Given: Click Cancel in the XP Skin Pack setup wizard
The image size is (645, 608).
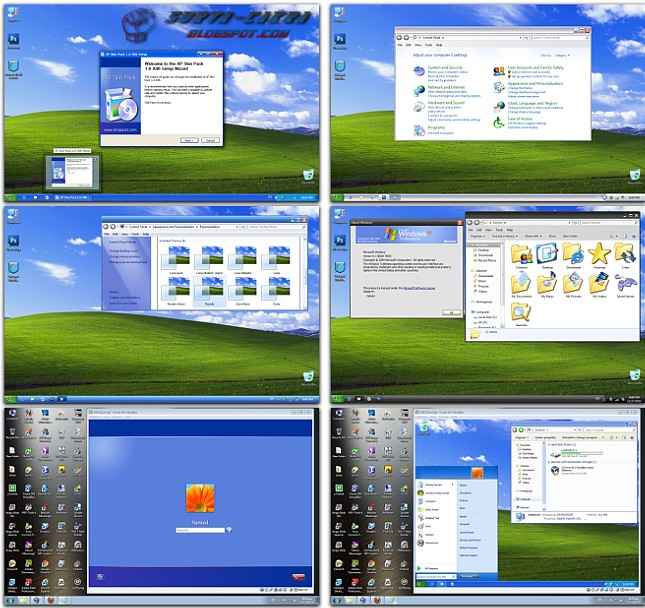Looking at the screenshot, I should pyautogui.click(x=210, y=140).
